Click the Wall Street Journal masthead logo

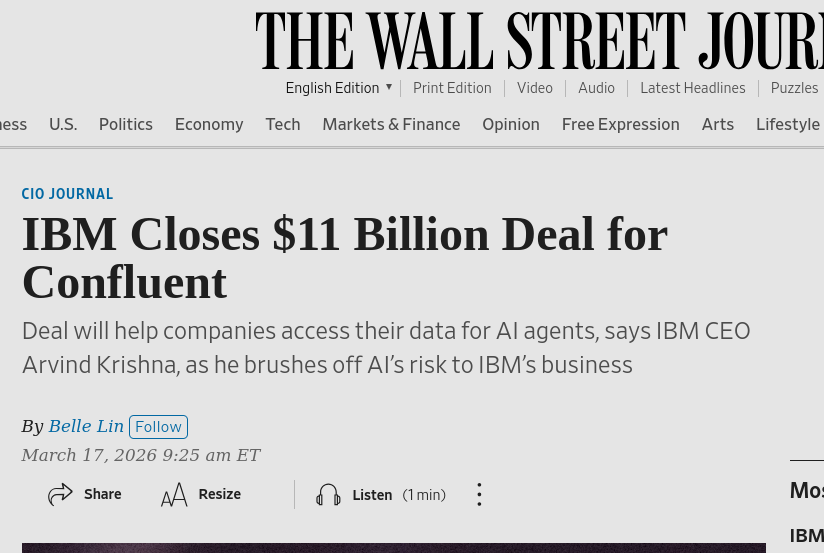[x=540, y=41]
